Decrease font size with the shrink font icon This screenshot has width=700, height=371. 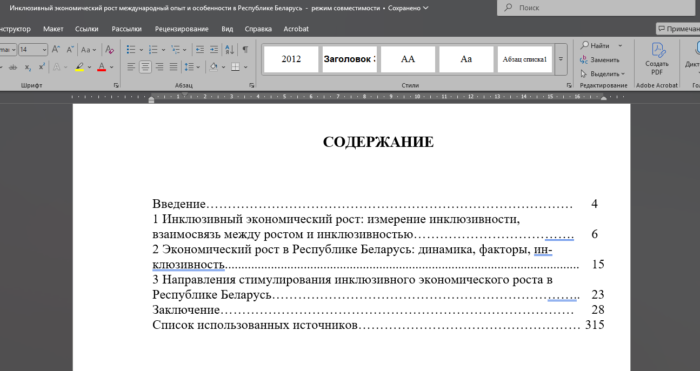coord(70,49)
